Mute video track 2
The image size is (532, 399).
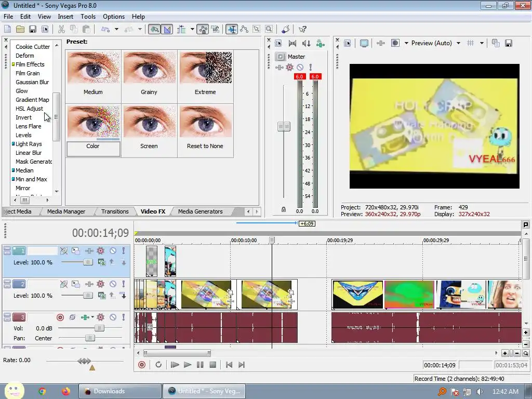[x=113, y=284]
